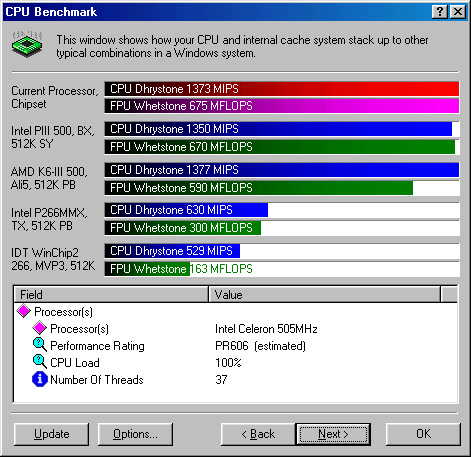This screenshot has height=457, width=471.
Task: Close the CPU Benchmark window
Action: 458,12
